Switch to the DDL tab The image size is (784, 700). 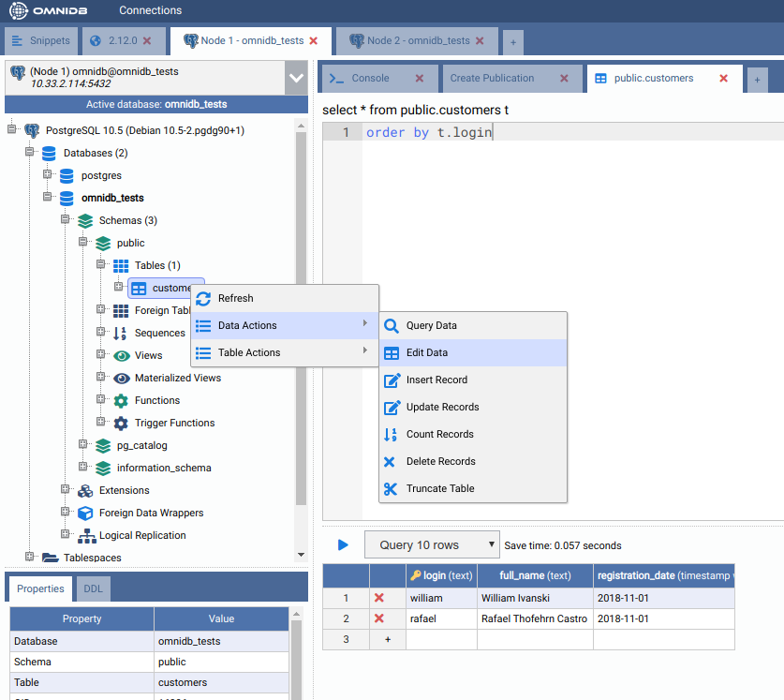pyautogui.click(x=94, y=588)
